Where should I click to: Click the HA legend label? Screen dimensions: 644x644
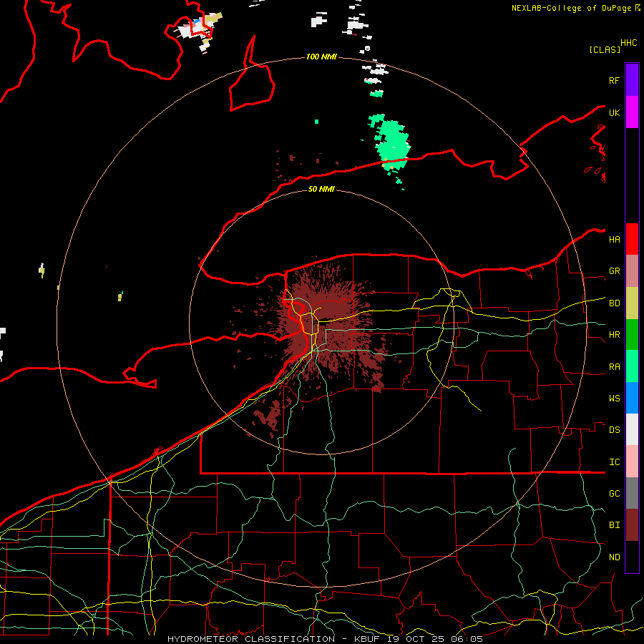[614, 240]
